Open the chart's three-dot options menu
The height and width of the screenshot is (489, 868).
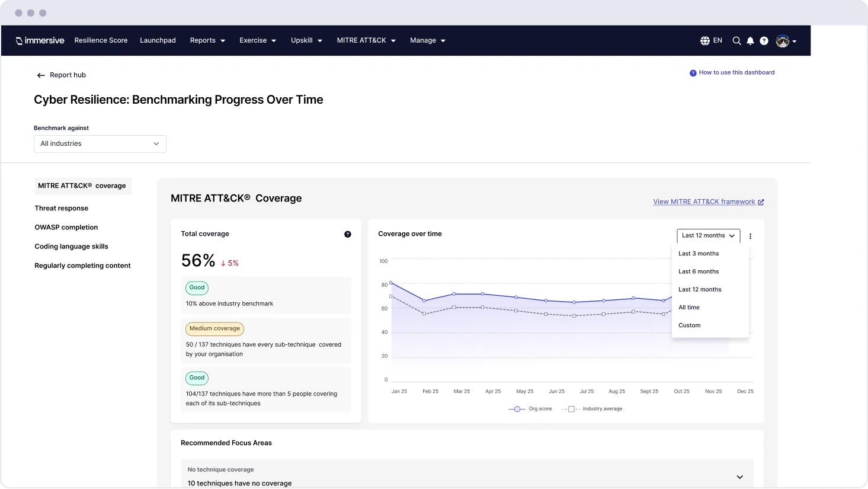coord(750,236)
